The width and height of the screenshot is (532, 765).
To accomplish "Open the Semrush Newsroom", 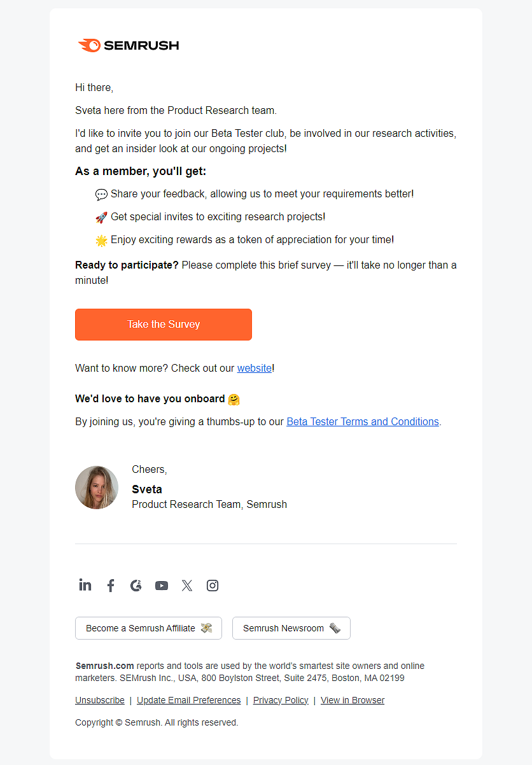I will coord(291,628).
